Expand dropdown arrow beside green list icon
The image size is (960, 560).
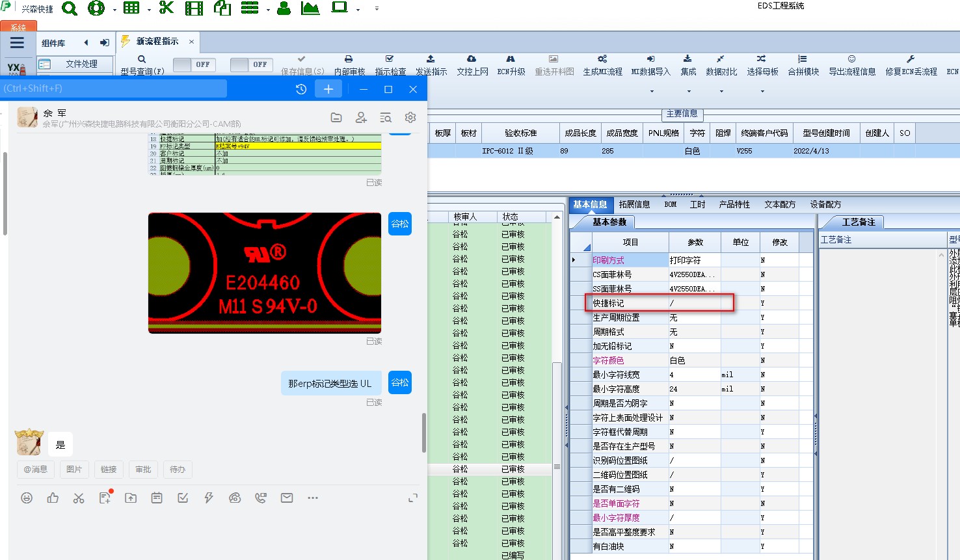pyautogui.click(x=268, y=10)
